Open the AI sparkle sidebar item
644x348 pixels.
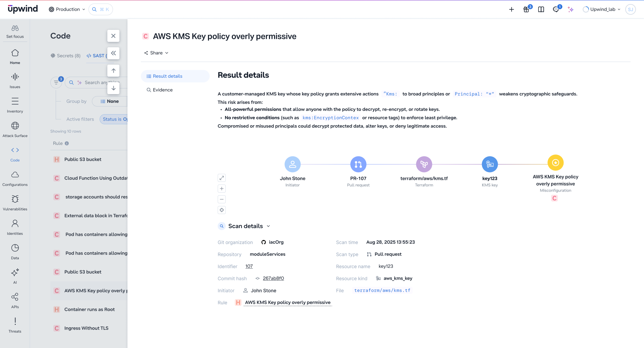15,276
